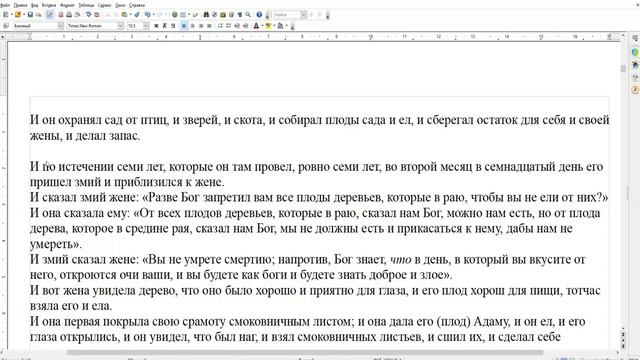Viewport: 640px width, 360px height.
Task: Click the vertical scrollbar thumb
Action: 623,69
